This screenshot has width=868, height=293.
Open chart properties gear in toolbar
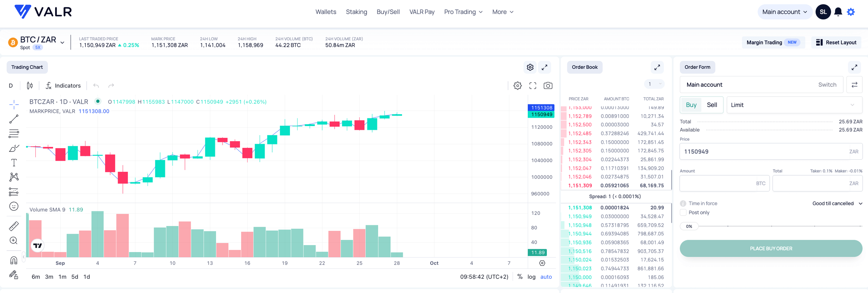coord(517,85)
